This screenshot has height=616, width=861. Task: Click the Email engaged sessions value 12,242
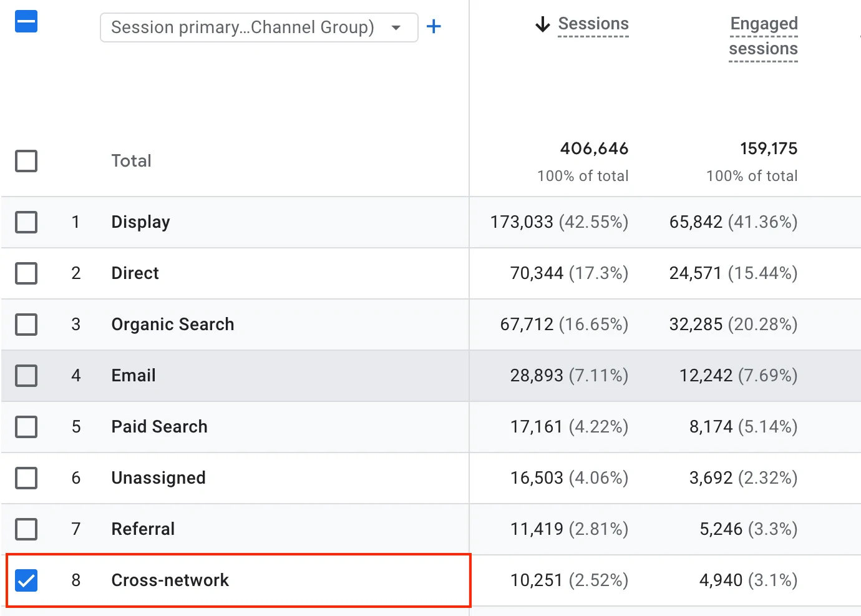click(x=706, y=376)
